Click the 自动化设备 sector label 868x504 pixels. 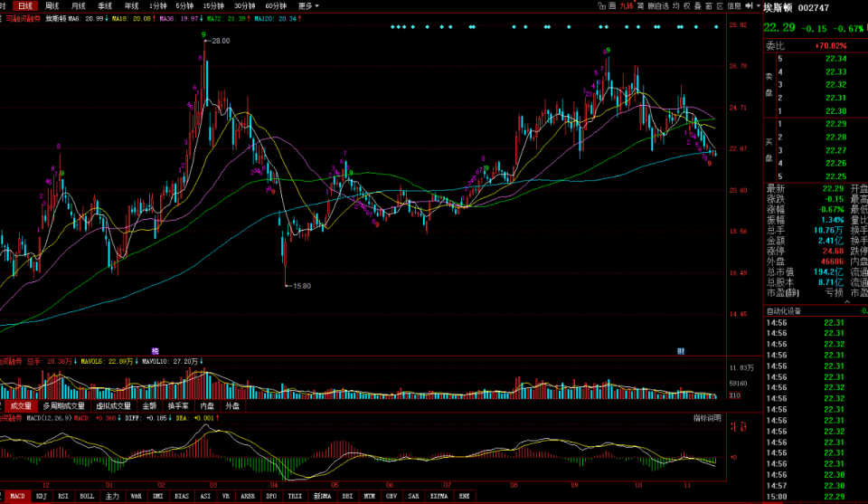784,311
